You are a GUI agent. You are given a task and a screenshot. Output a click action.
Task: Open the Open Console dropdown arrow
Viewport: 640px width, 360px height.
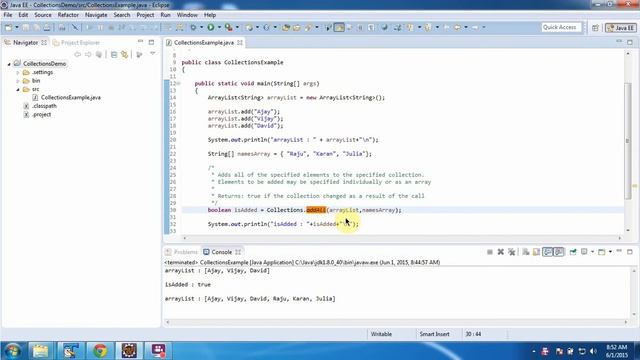[x=610, y=252]
